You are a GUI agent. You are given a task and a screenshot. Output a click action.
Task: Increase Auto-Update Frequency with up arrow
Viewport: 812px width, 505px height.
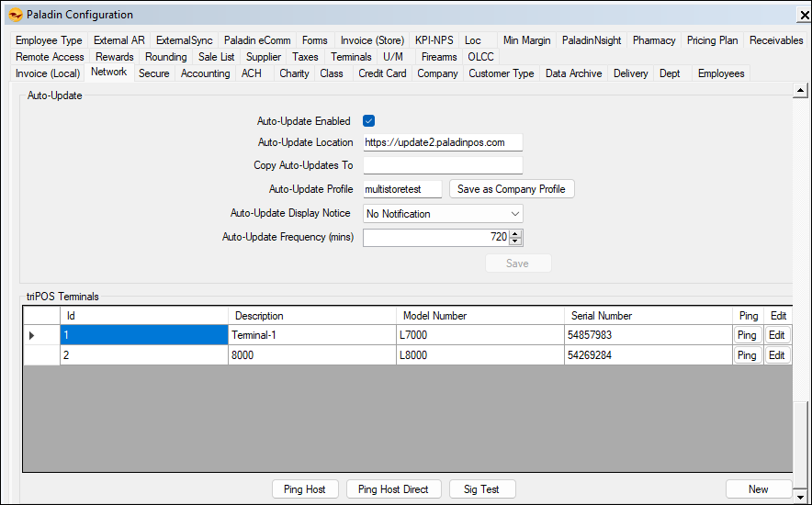pos(515,233)
